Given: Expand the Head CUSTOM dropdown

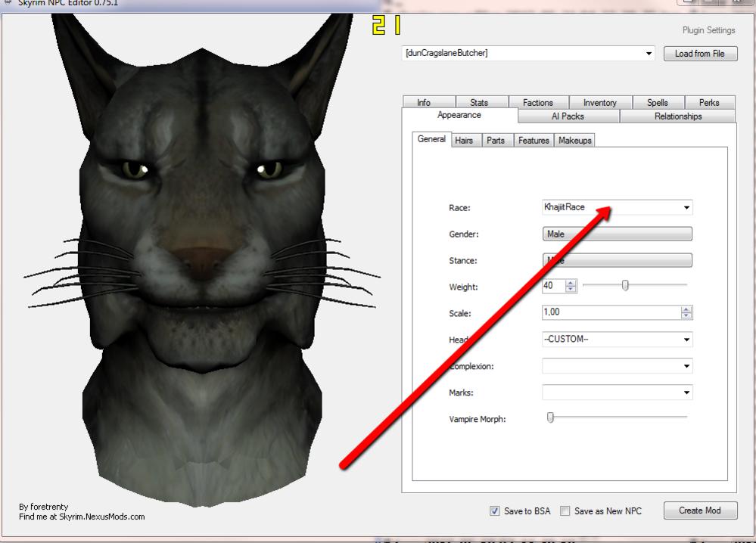Looking at the screenshot, I should (686, 340).
